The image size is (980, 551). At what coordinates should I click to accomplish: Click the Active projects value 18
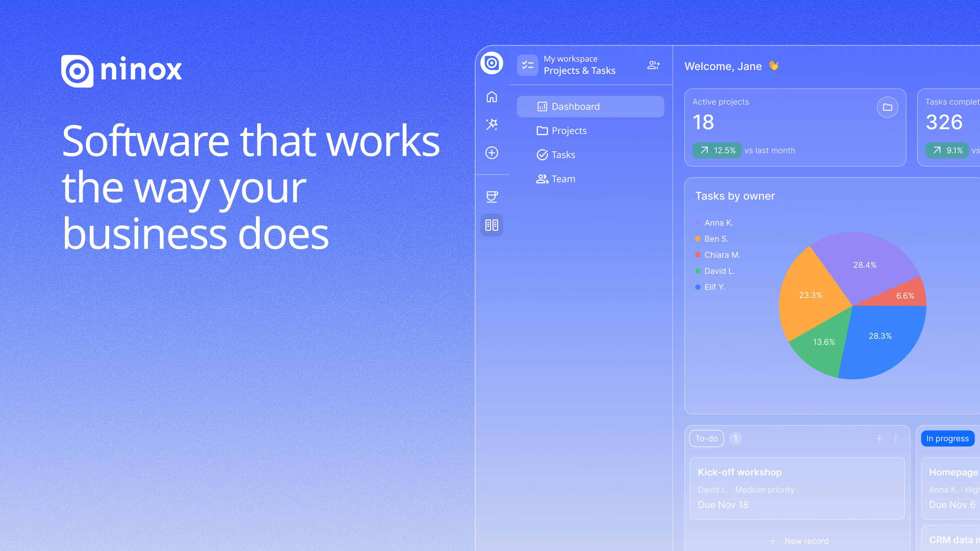[x=703, y=122]
